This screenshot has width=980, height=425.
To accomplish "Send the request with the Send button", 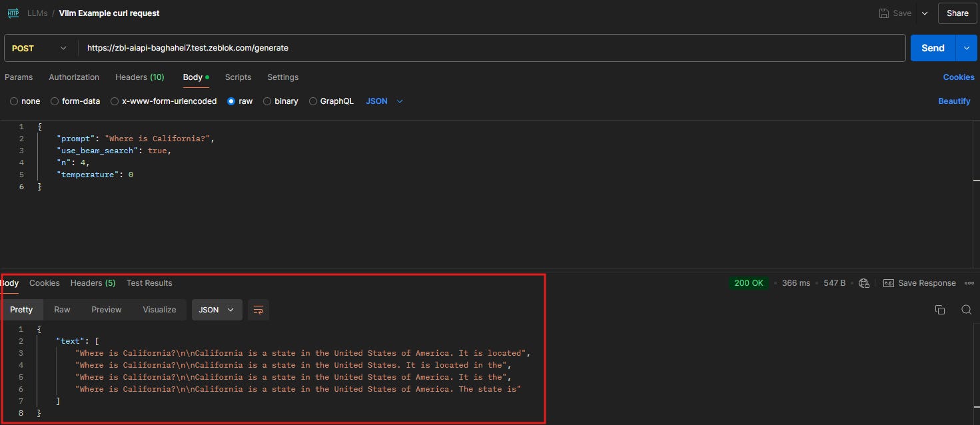I will click(x=933, y=48).
